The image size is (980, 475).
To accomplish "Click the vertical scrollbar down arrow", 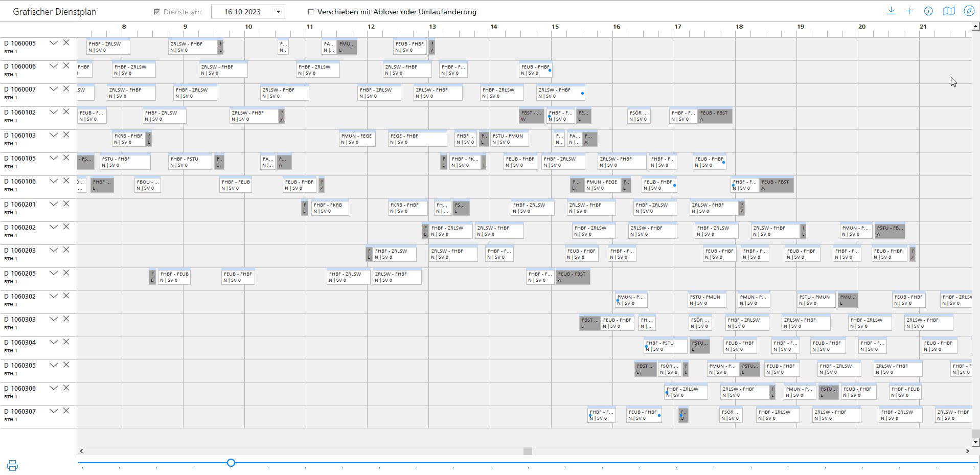I will 976,442.
